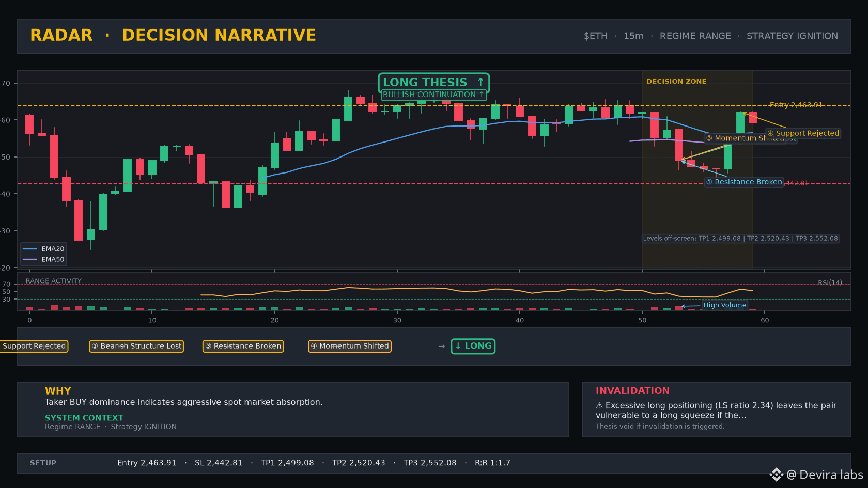Screen dimensions: 868x488
Task: Select the Resistance Broken chip in the sequence row
Action: point(243,346)
